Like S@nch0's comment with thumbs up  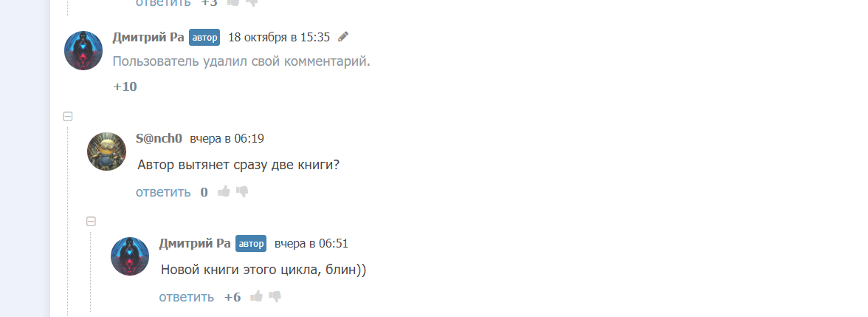pyautogui.click(x=224, y=192)
